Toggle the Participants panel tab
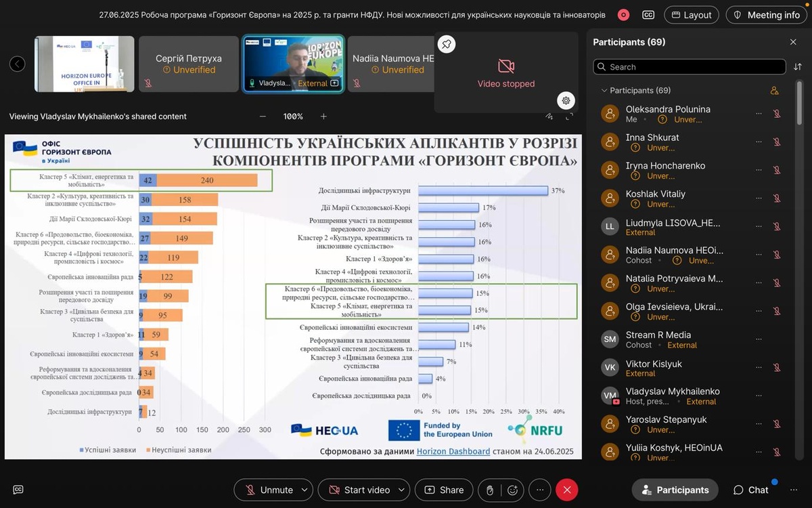Image resolution: width=812 pixels, height=508 pixels. coord(675,490)
